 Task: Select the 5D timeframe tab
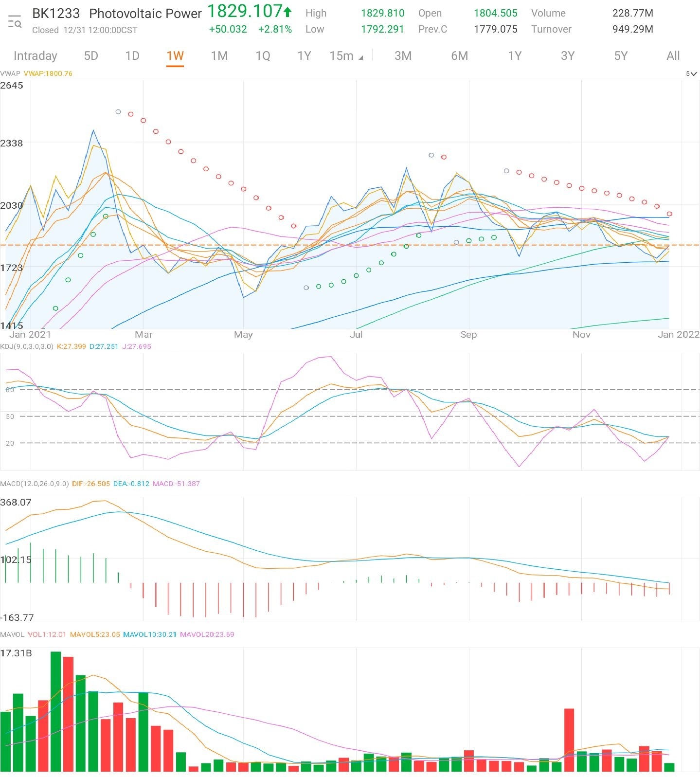click(91, 56)
